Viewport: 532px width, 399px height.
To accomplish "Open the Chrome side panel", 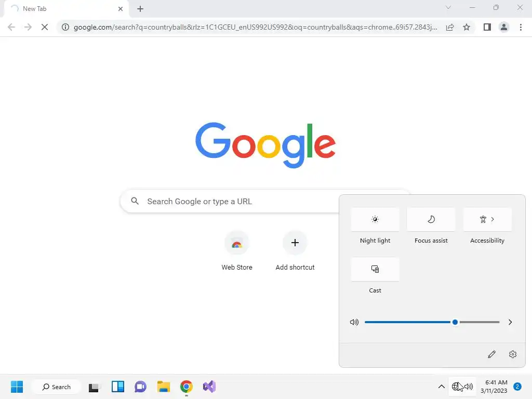I will click(487, 27).
